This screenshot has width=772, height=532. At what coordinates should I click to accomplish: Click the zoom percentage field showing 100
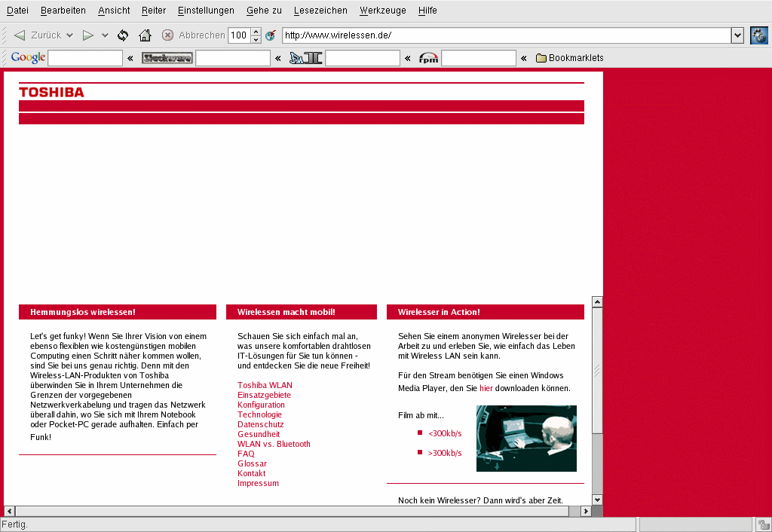click(x=239, y=35)
